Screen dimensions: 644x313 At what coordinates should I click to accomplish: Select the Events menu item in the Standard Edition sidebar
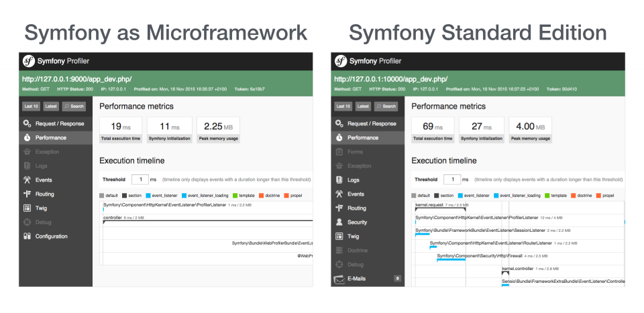pos(356,194)
